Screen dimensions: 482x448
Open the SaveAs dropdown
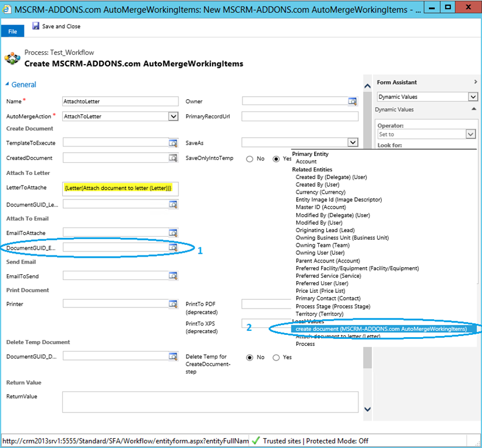(353, 142)
